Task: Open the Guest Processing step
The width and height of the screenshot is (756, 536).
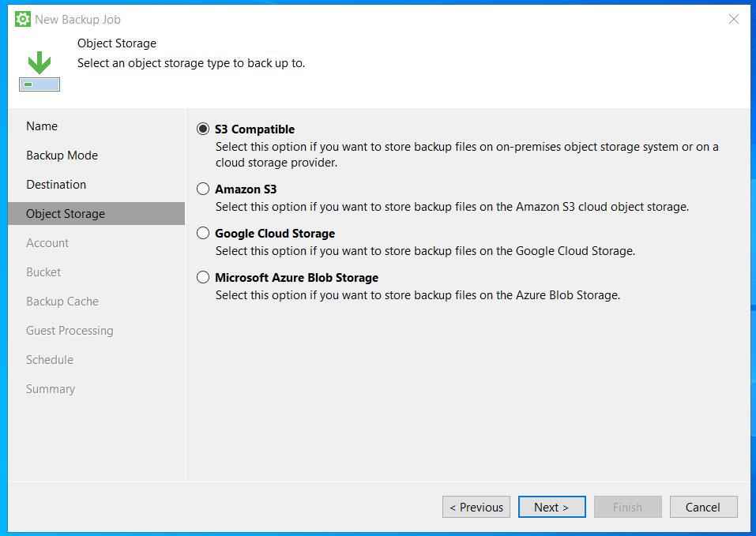Action: click(x=70, y=331)
